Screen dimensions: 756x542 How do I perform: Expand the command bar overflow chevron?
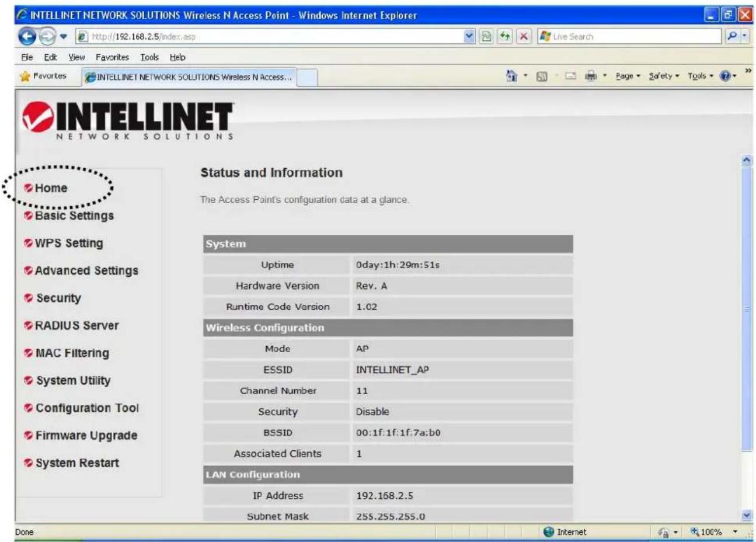tap(748, 71)
